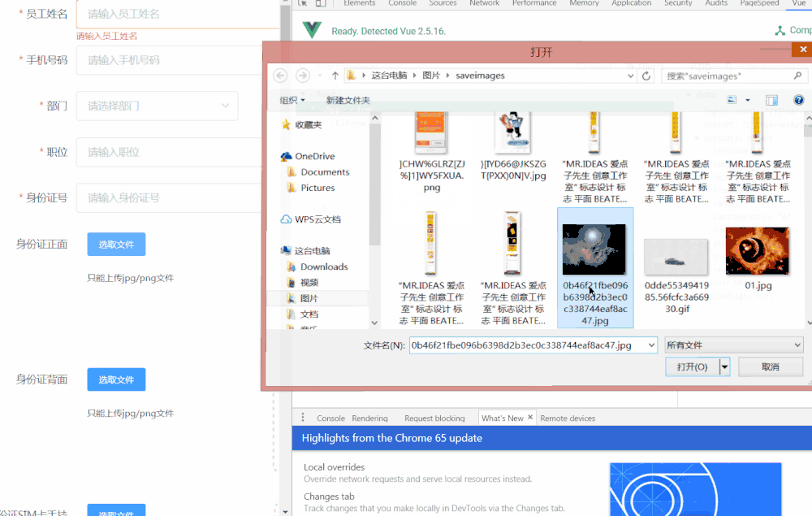The height and width of the screenshot is (516, 812).
Task: Open the DevTools drawer three-dot menu
Action: [x=303, y=418]
